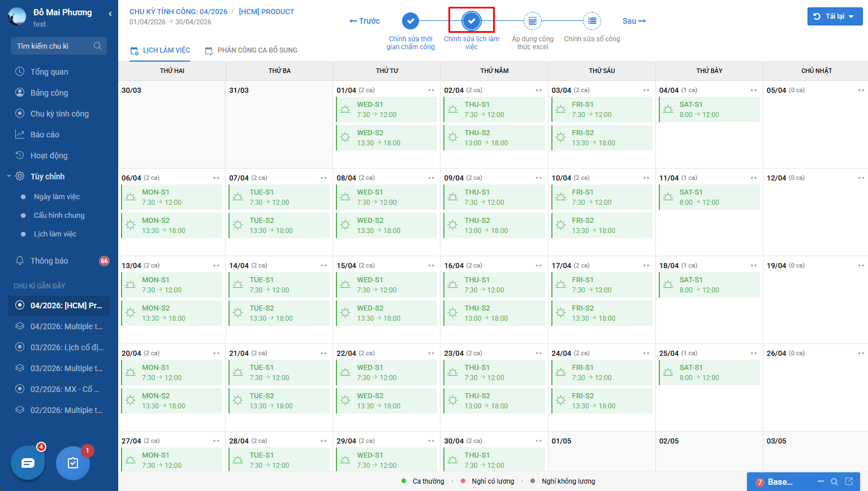
Task: Minimize the Base chat widget
Action: pyautogui.click(x=821, y=481)
